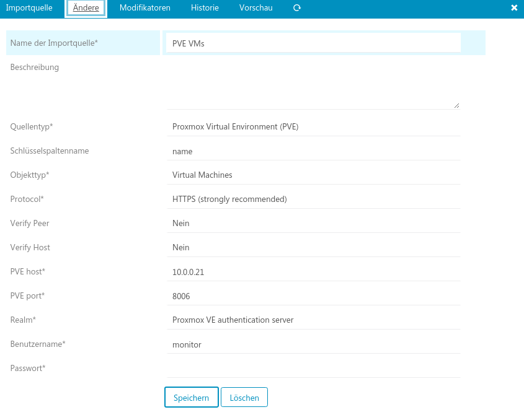This screenshot has height=420, width=524.
Task: Open the Vorschau tab
Action: (x=255, y=7)
